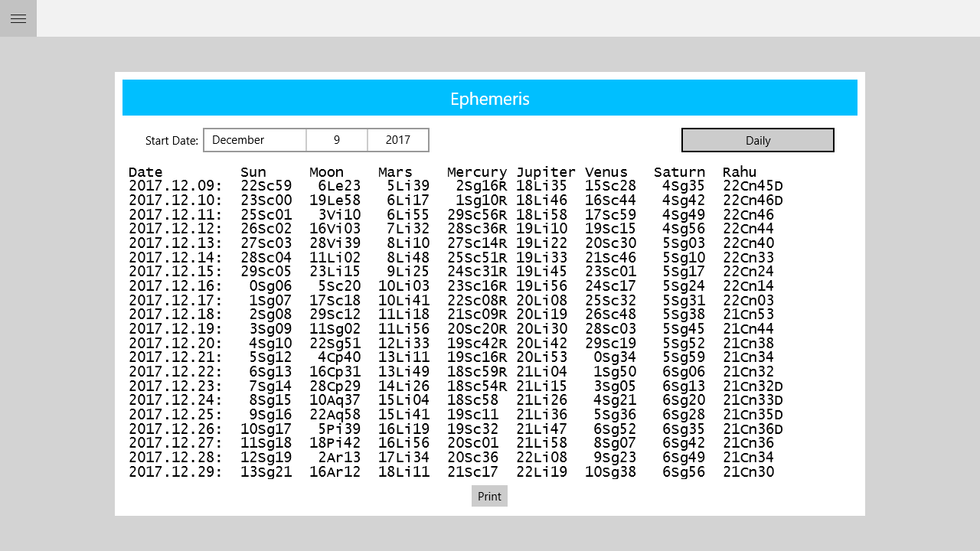Click Venus value 0Sg34
Image resolution: width=980 pixels, height=551 pixels.
[x=616, y=357]
